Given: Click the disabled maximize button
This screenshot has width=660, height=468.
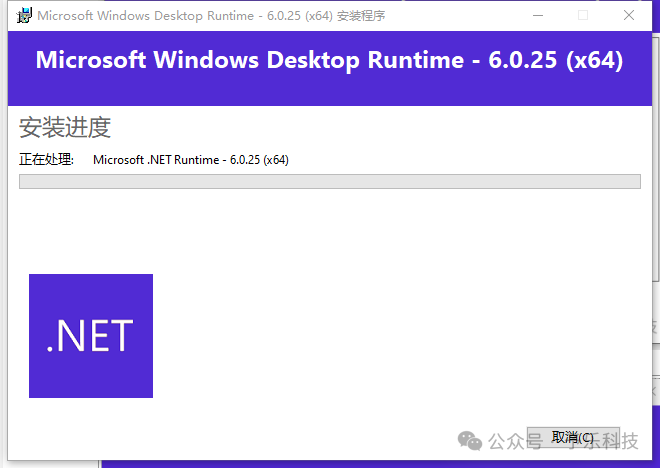Looking at the screenshot, I should click(583, 16).
